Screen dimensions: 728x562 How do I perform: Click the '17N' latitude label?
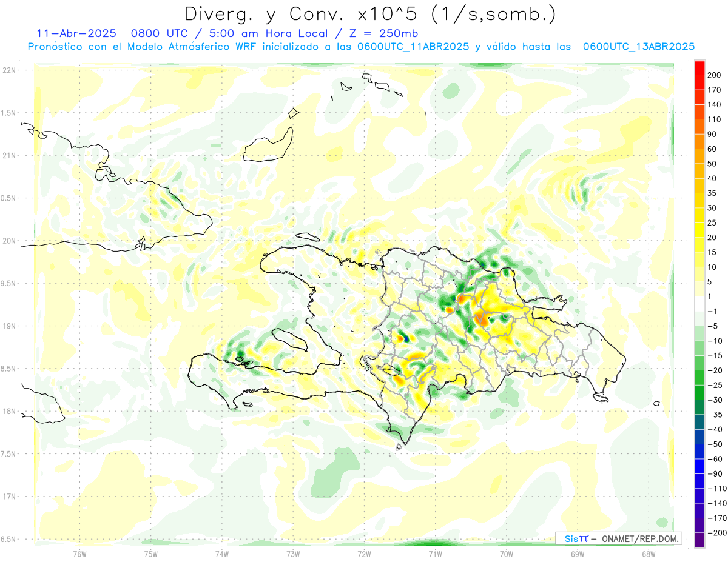pyautogui.click(x=9, y=497)
